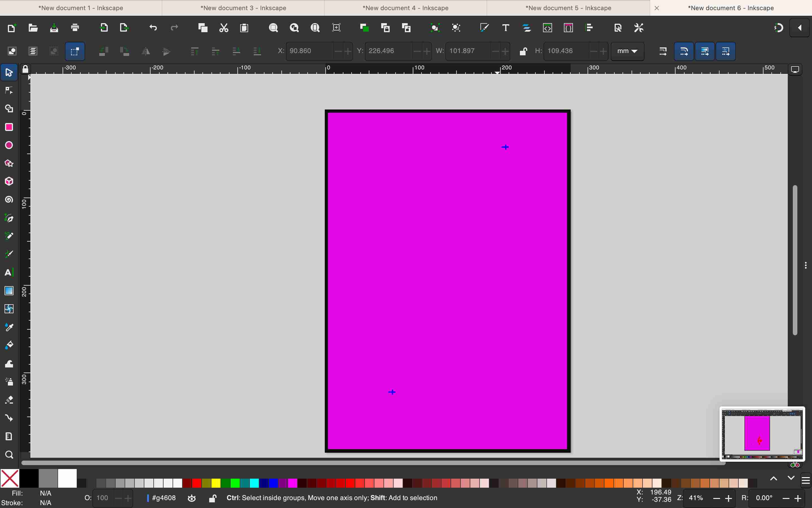The width and height of the screenshot is (812, 508).
Task: Select the Gradient tool
Action: (x=9, y=291)
